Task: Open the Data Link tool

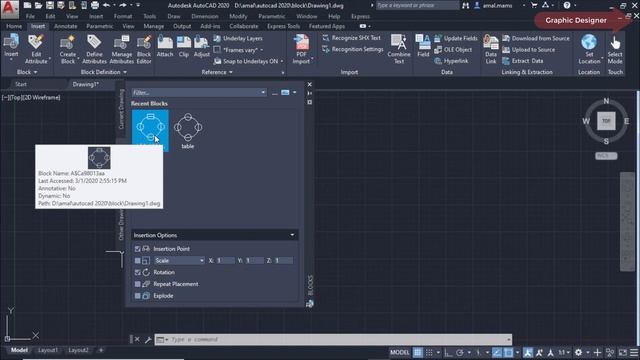Action: click(x=491, y=49)
